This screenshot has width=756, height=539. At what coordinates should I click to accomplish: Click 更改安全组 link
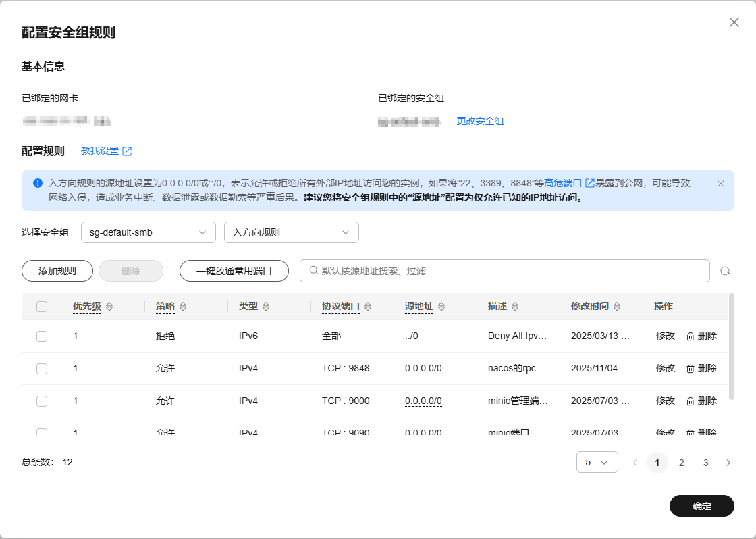pyautogui.click(x=480, y=121)
